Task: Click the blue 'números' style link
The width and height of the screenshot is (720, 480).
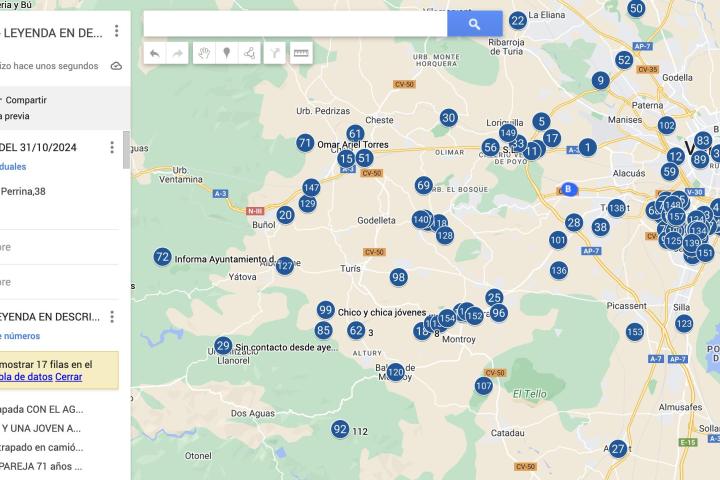Action: coord(20,336)
